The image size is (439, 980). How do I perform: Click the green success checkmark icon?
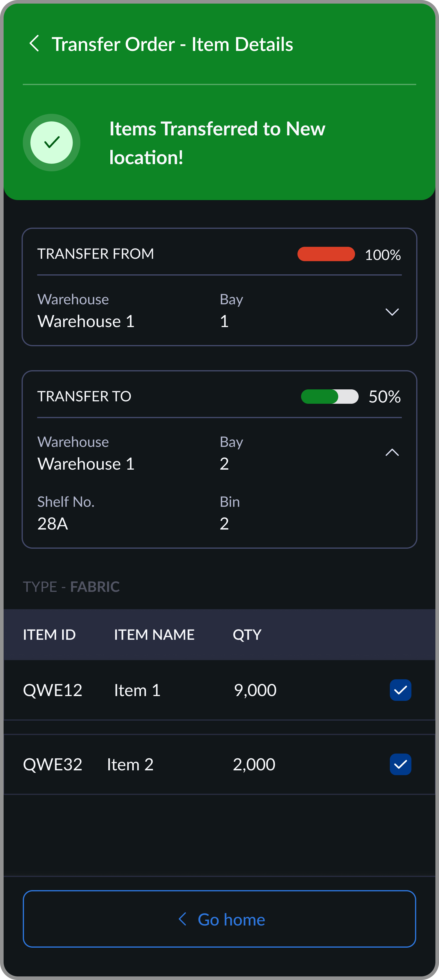51,143
